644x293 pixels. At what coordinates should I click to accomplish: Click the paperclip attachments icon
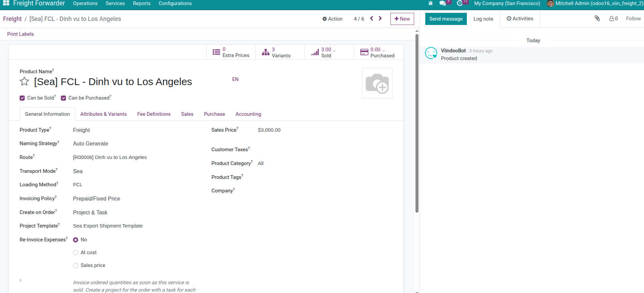tap(597, 19)
